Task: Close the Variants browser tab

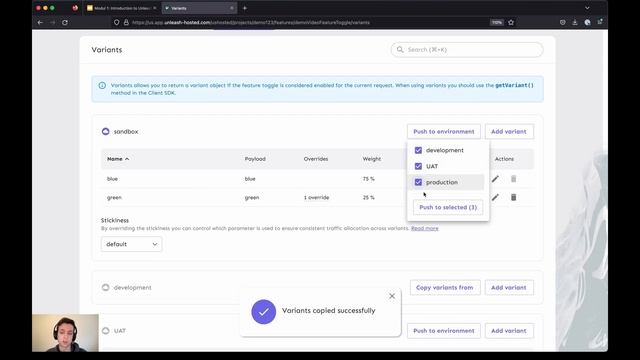Action: 232,8
